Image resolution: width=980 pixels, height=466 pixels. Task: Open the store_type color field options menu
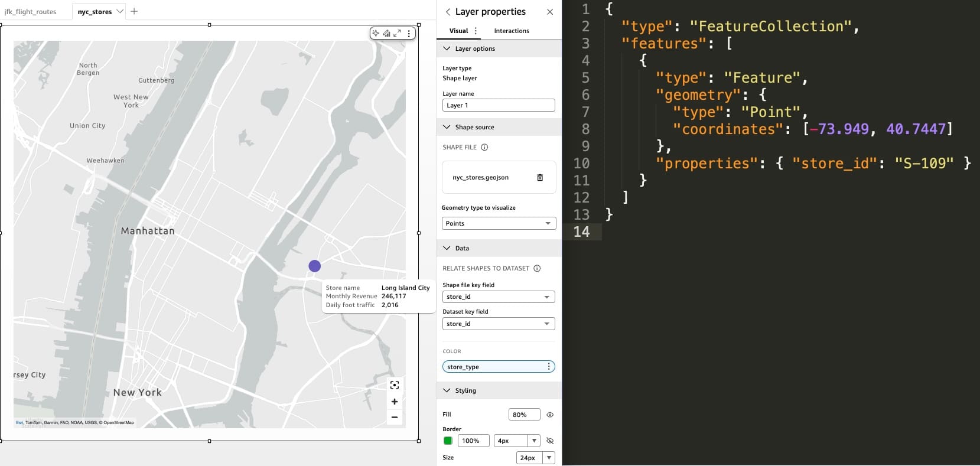(549, 367)
